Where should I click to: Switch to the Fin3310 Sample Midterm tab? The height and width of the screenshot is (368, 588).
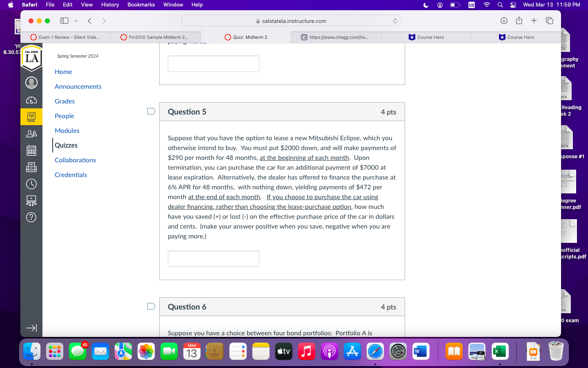(156, 37)
